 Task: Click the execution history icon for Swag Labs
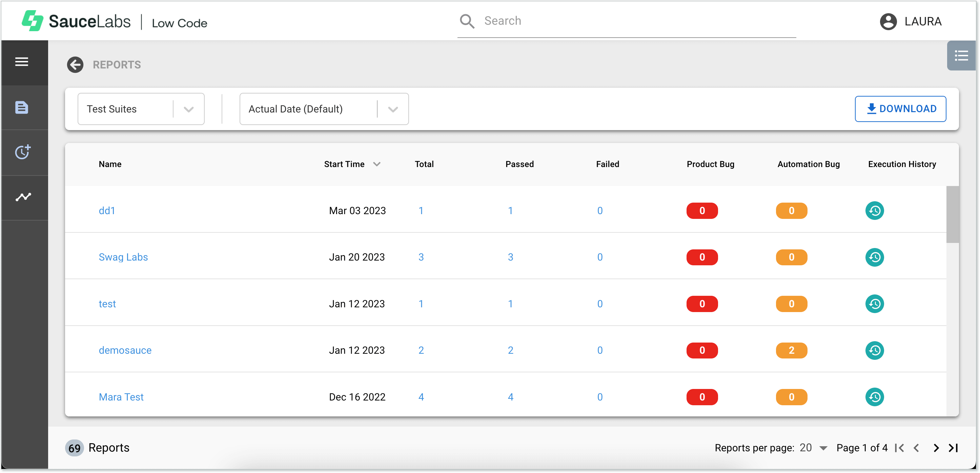tap(875, 257)
